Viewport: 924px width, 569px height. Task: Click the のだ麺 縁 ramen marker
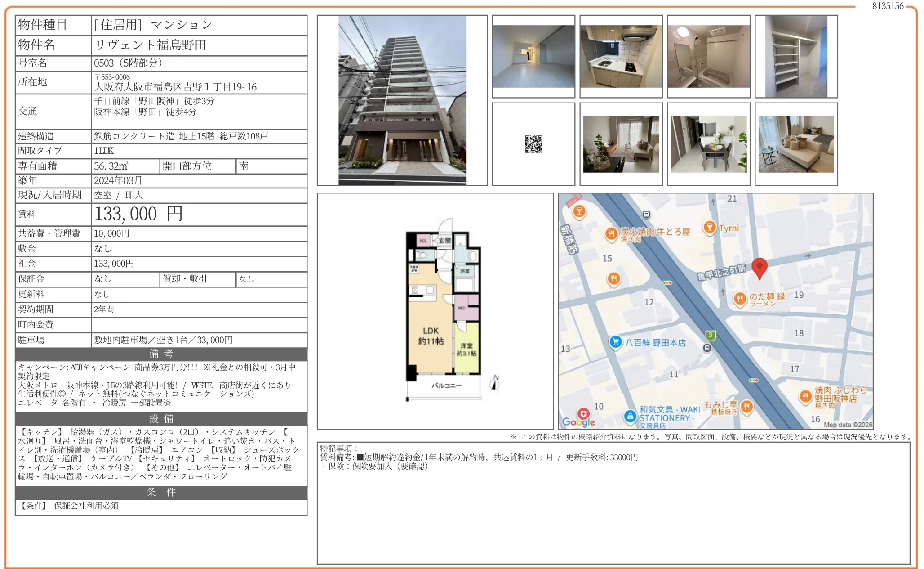click(740, 299)
